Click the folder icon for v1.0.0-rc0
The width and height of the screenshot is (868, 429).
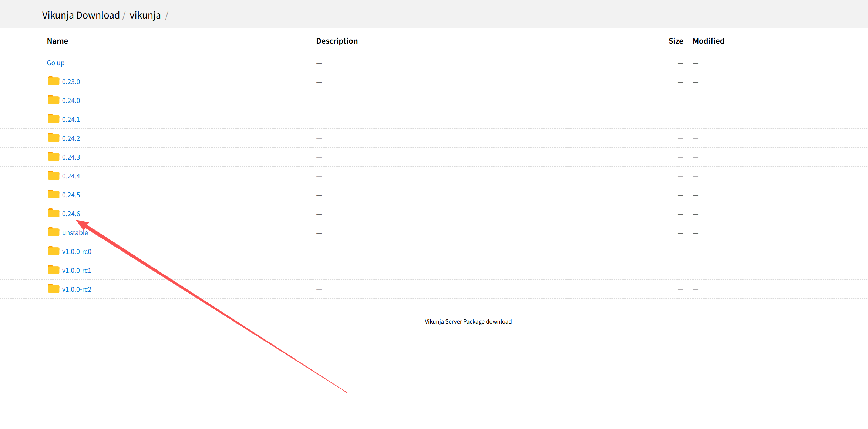pyautogui.click(x=54, y=251)
